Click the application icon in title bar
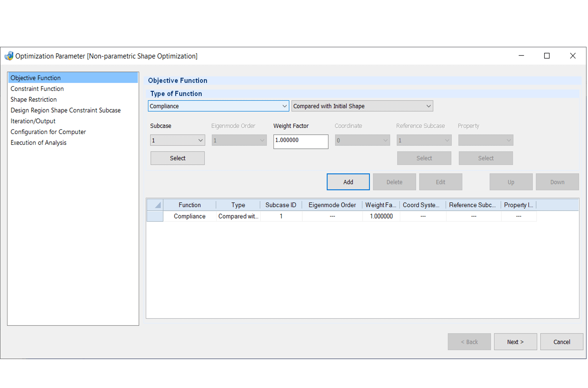 click(x=9, y=56)
